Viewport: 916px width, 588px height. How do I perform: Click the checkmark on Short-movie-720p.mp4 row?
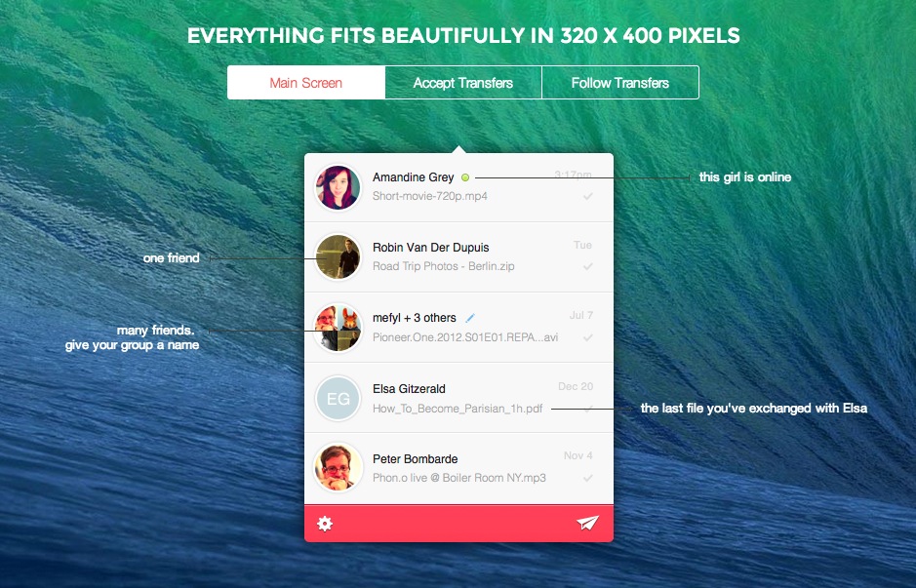[x=587, y=196]
